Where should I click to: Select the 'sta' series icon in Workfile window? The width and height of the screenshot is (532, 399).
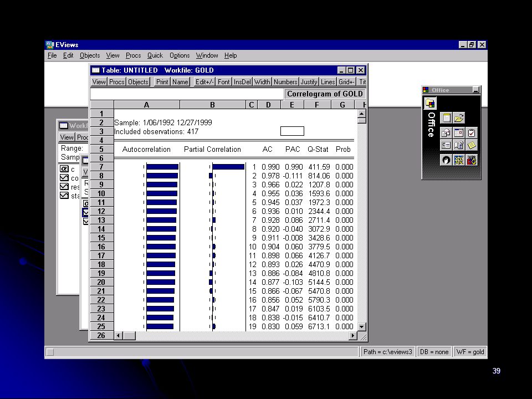(64, 196)
